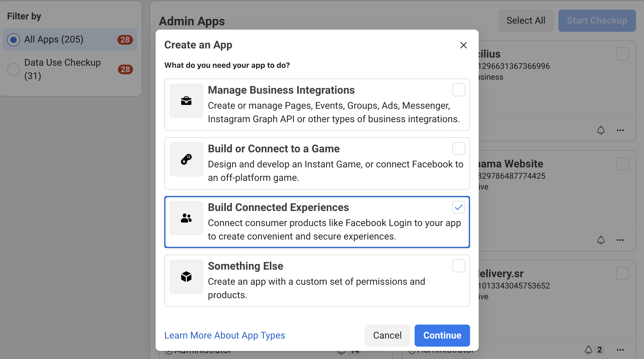Screen dimensions: 644x359
Task: Check the Something Else checkbox
Action: click(458, 266)
